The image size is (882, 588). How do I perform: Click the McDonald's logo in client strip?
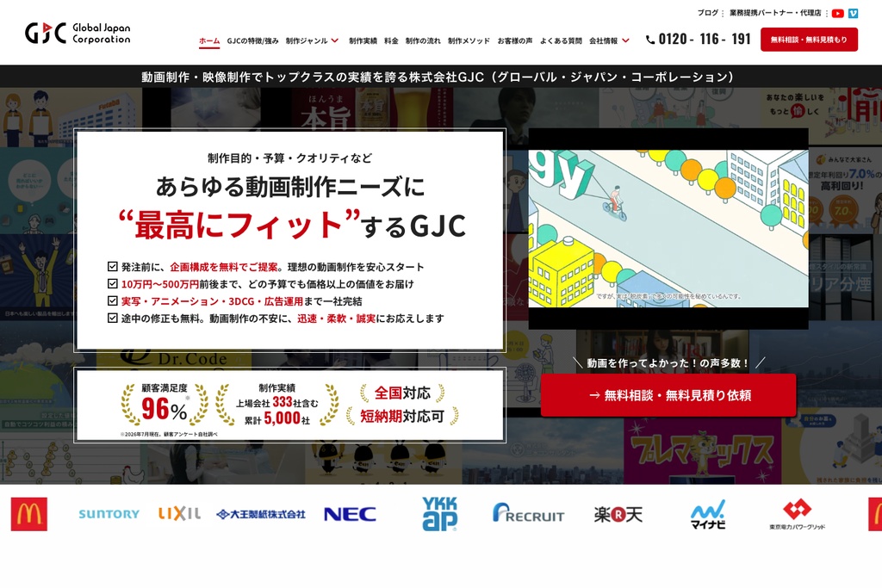29,514
